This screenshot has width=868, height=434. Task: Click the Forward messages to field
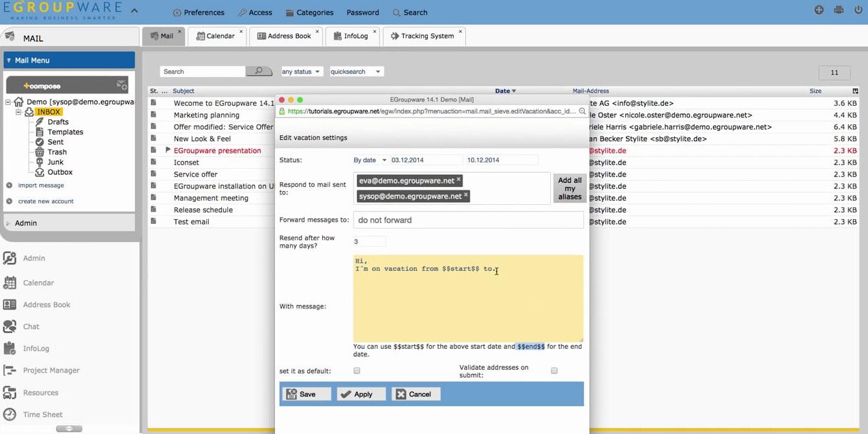click(468, 220)
